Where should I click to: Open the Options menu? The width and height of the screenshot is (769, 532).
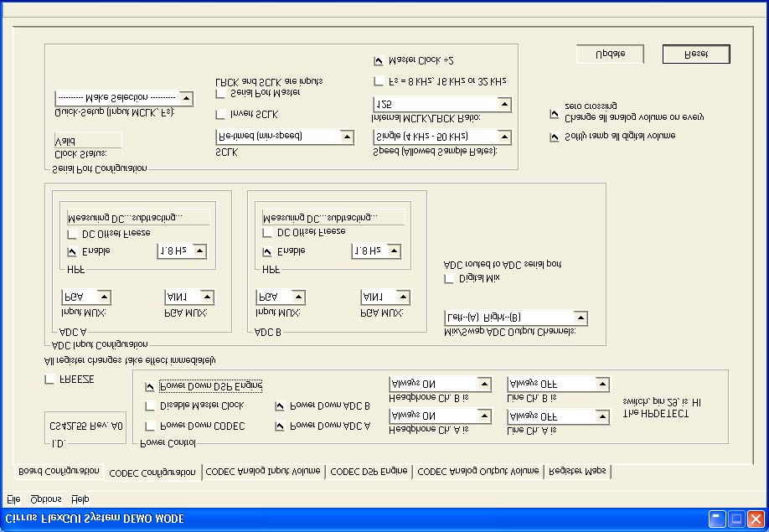tap(44, 498)
